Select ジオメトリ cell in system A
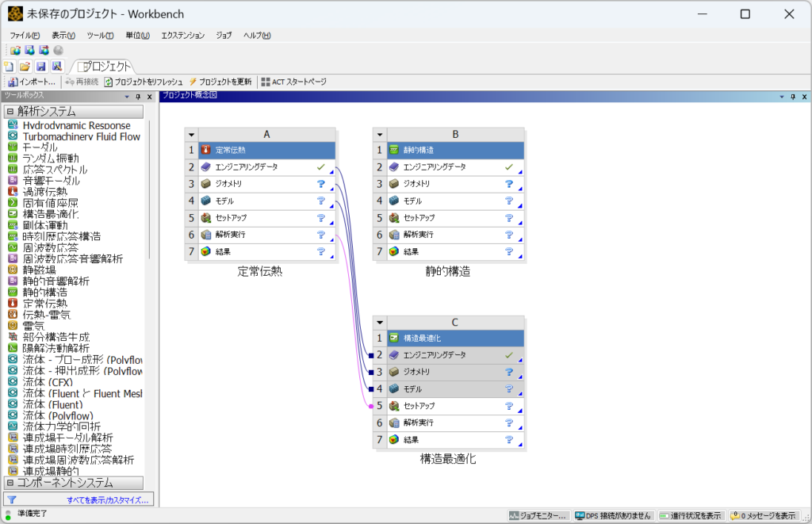 point(266,184)
